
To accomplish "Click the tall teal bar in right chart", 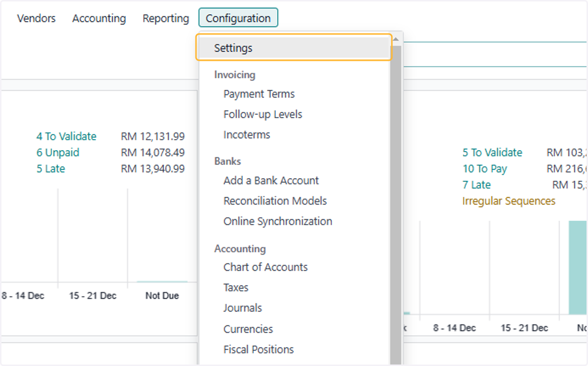I will (578, 267).
